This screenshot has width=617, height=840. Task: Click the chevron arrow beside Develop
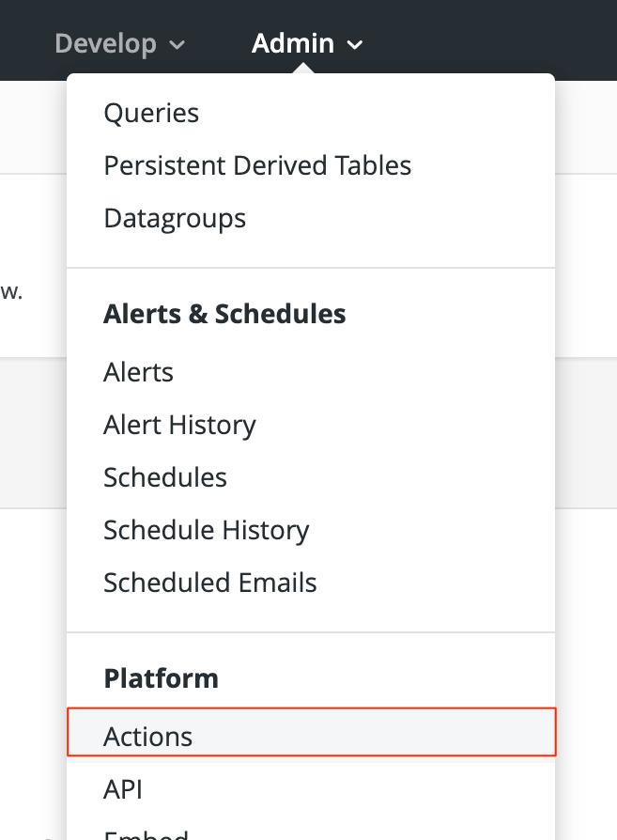[177, 45]
